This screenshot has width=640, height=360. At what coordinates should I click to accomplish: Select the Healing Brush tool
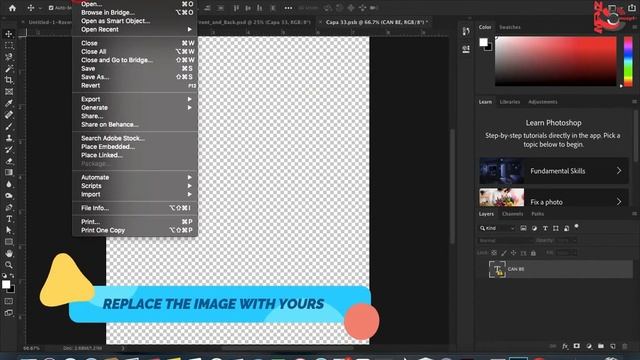click(9, 115)
